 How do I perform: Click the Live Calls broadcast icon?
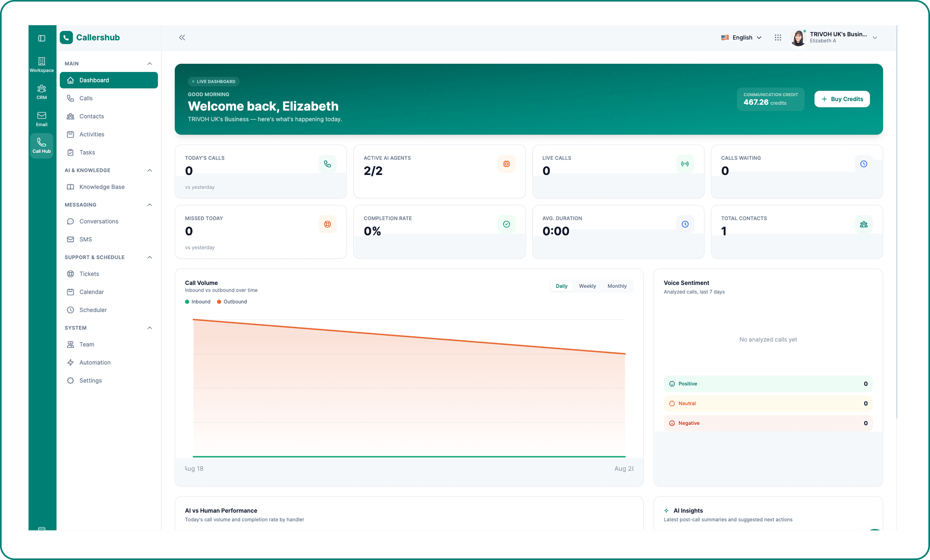point(685,164)
